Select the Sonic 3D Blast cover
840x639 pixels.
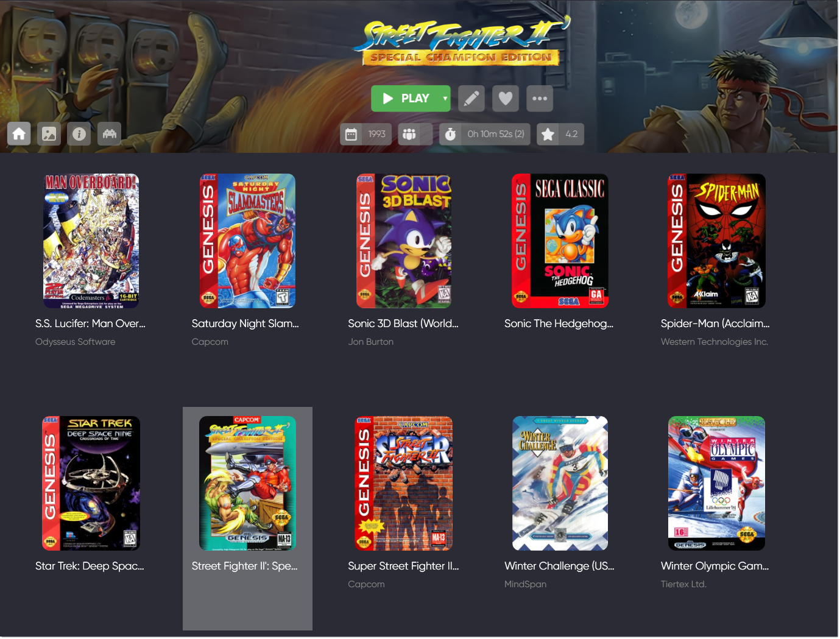click(404, 241)
